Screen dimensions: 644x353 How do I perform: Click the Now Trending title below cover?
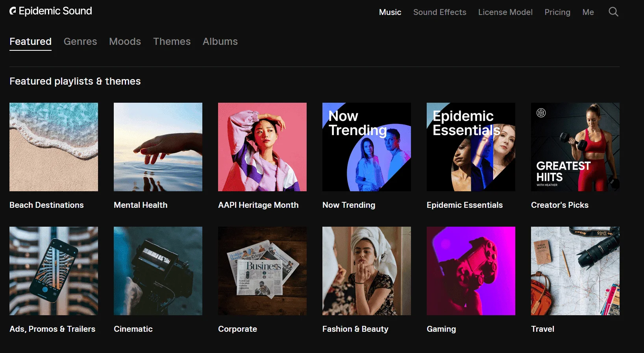click(349, 205)
